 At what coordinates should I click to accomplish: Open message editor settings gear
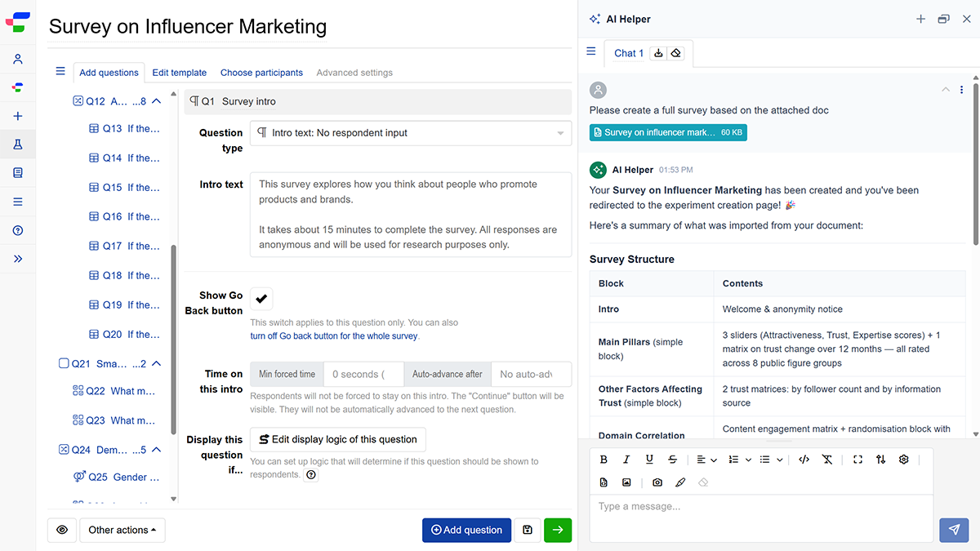[903, 460]
